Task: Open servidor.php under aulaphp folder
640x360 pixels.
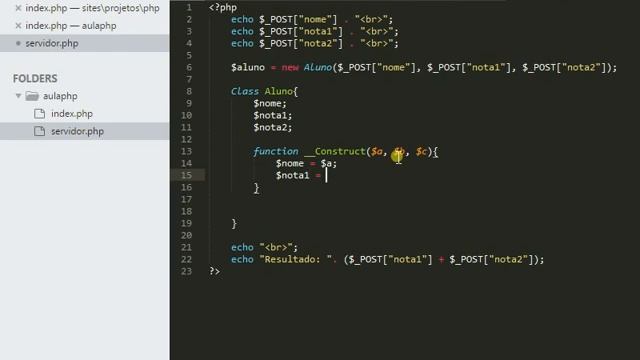Action: (77, 131)
